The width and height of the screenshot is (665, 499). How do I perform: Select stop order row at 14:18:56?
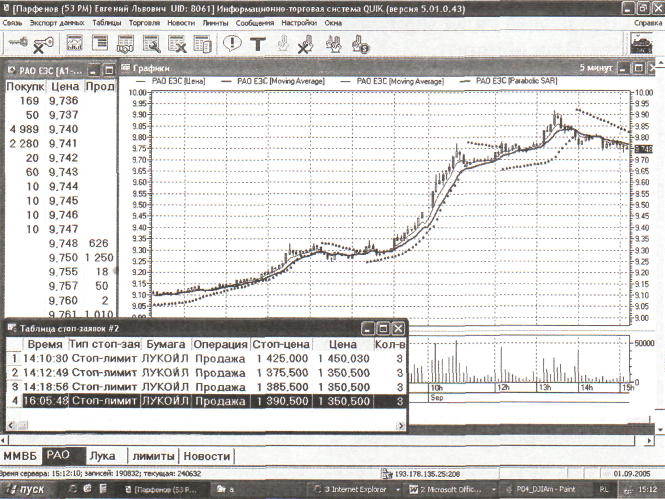[206, 387]
